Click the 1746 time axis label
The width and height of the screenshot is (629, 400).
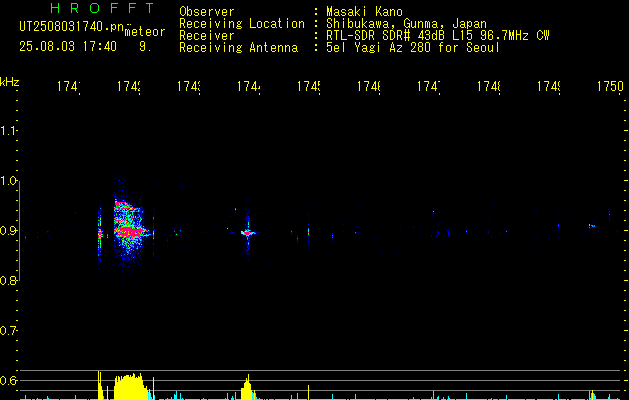click(x=369, y=87)
